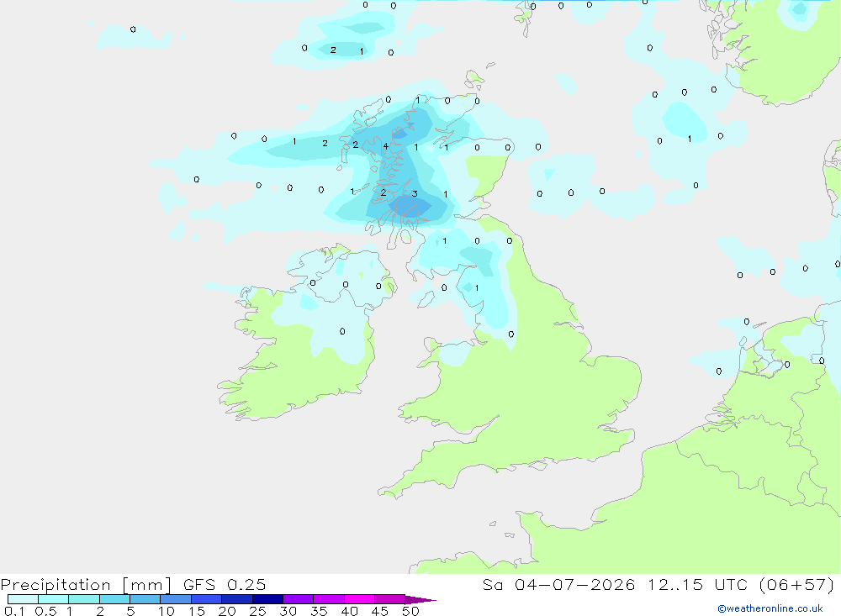Click the 25–30 mm navy legend box
This screenshot has width=841, height=616.
click(x=267, y=599)
